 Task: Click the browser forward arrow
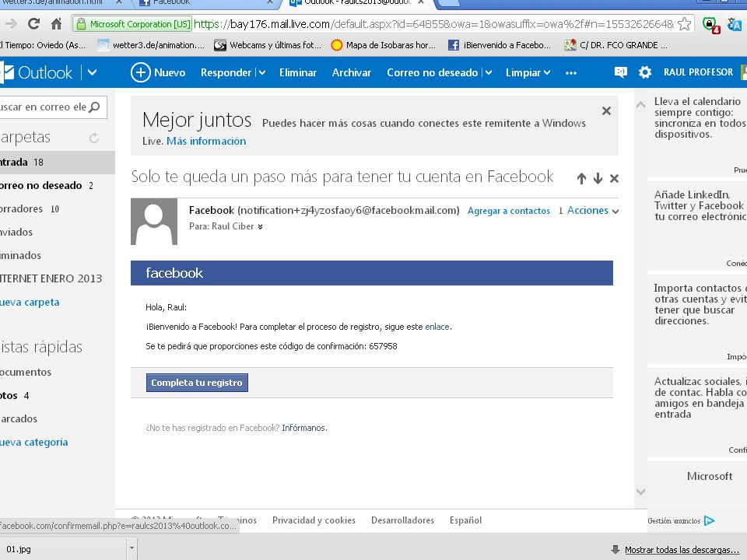(x=11, y=23)
